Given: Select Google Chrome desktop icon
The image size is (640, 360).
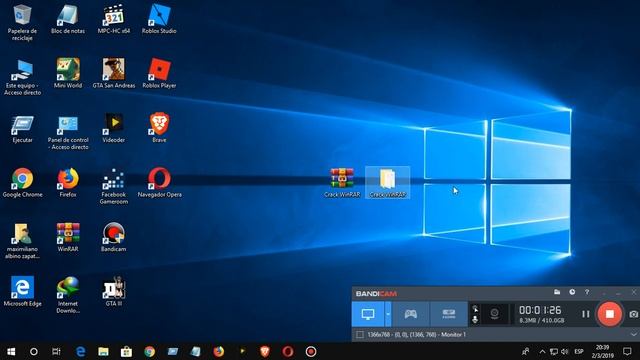Looking at the screenshot, I should pyautogui.click(x=22, y=183).
